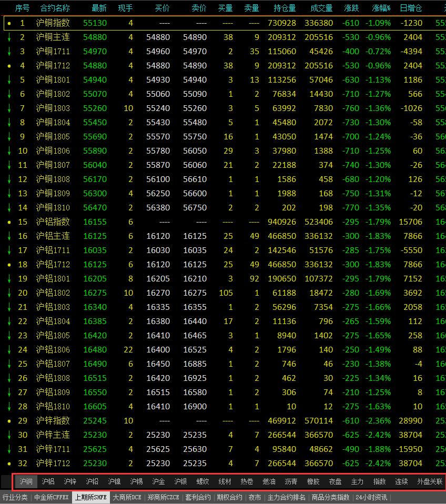Viewport: 446px width, 504px height.
Task: Open the 大商所DCE exchange tab
Action: (127, 497)
